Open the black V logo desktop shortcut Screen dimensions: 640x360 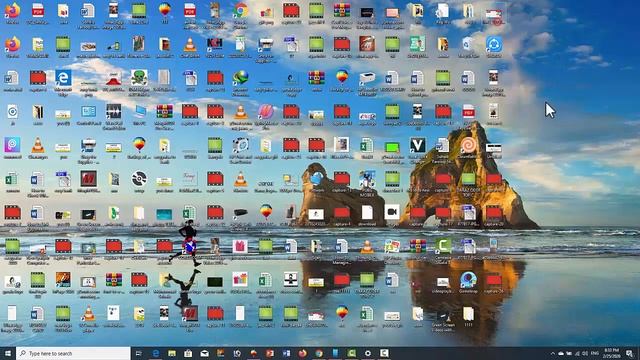418,145
